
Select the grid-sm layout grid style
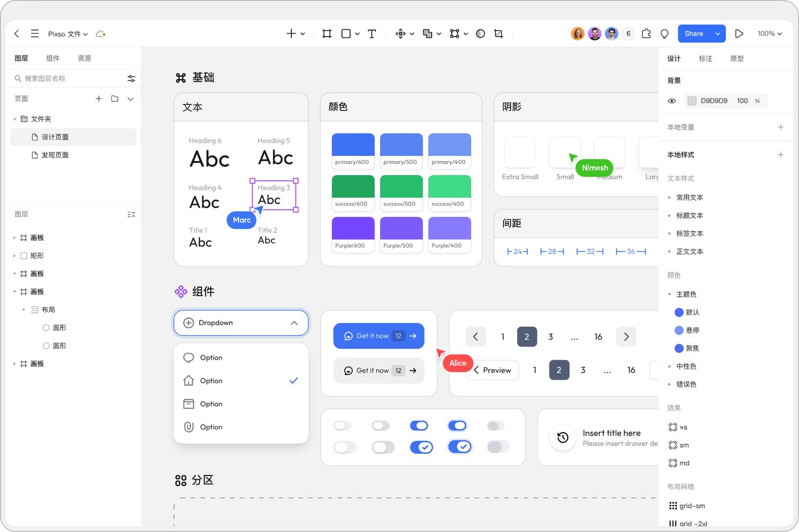[x=687, y=506]
